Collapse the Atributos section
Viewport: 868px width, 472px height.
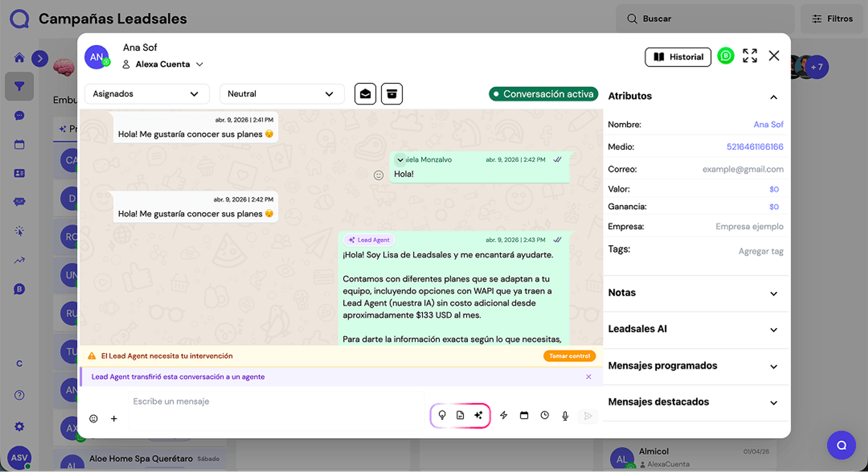tap(774, 97)
